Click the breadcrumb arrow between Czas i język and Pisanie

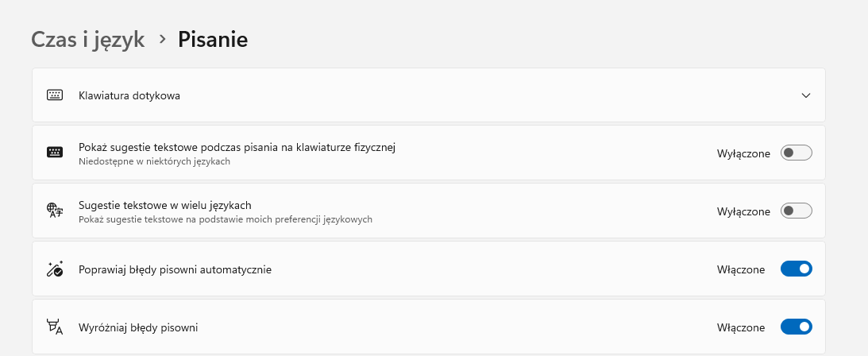click(x=162, y=39)
